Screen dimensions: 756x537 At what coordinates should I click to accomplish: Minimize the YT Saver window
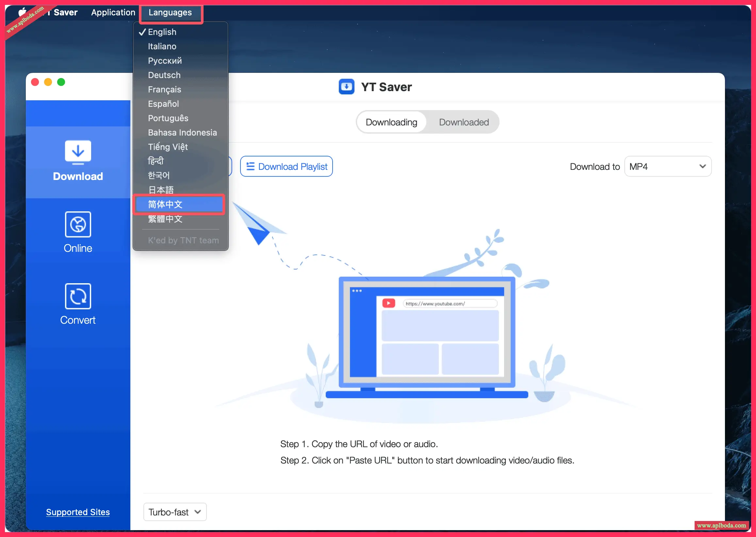coord(48,82)
